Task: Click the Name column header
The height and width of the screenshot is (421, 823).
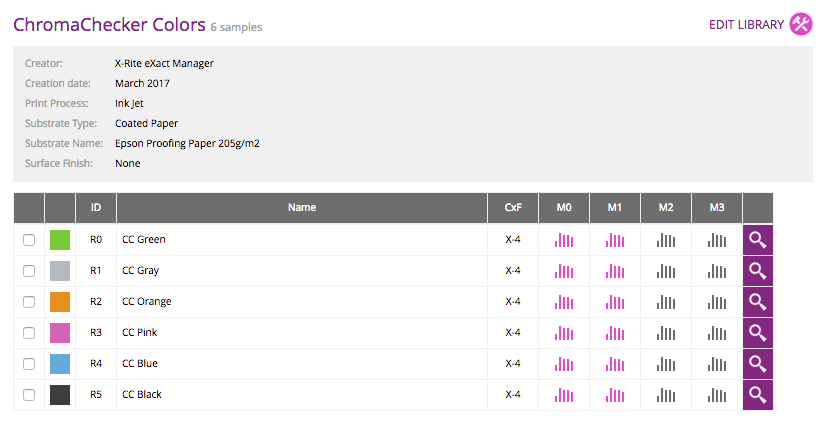Action: click(x=302, y=208)
